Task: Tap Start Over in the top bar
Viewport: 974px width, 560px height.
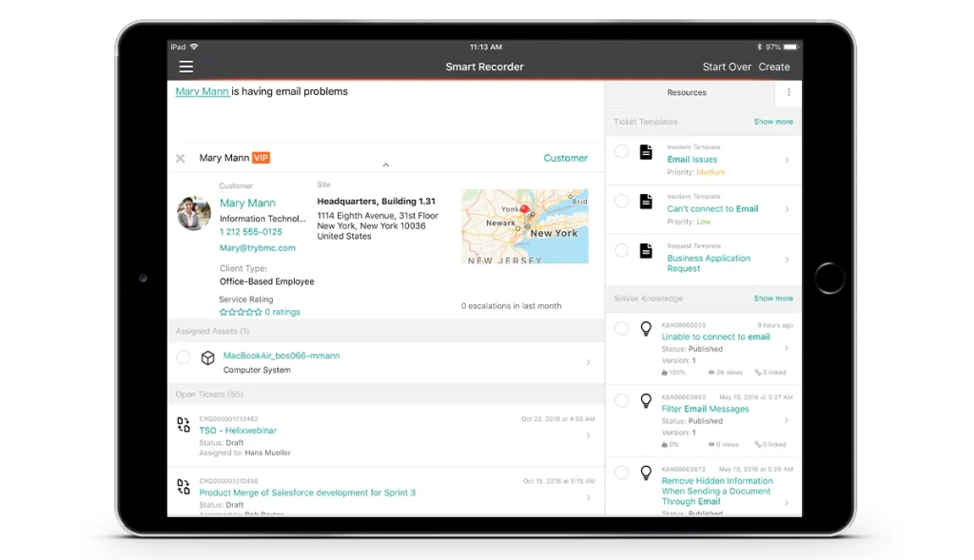Action: tap(727, 68)
